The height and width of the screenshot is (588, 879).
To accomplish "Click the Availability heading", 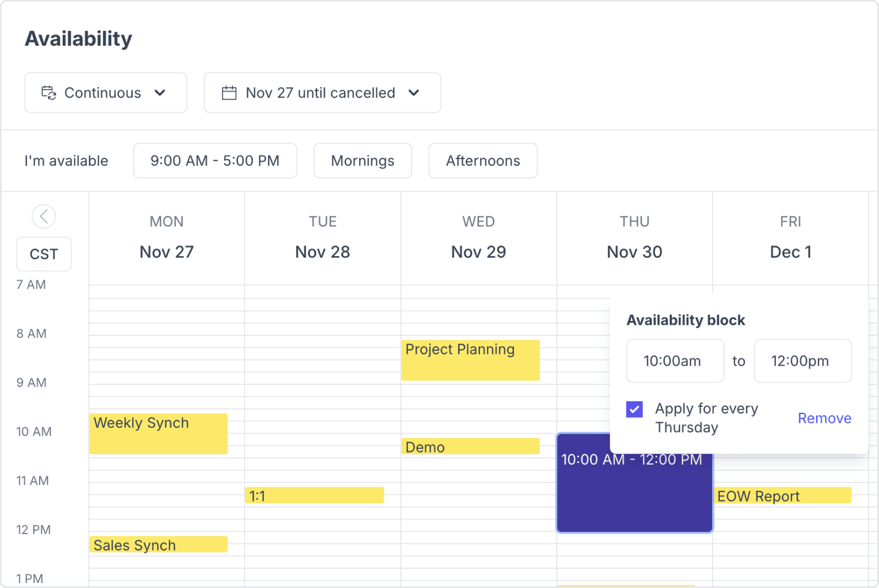I will [79, 39].
